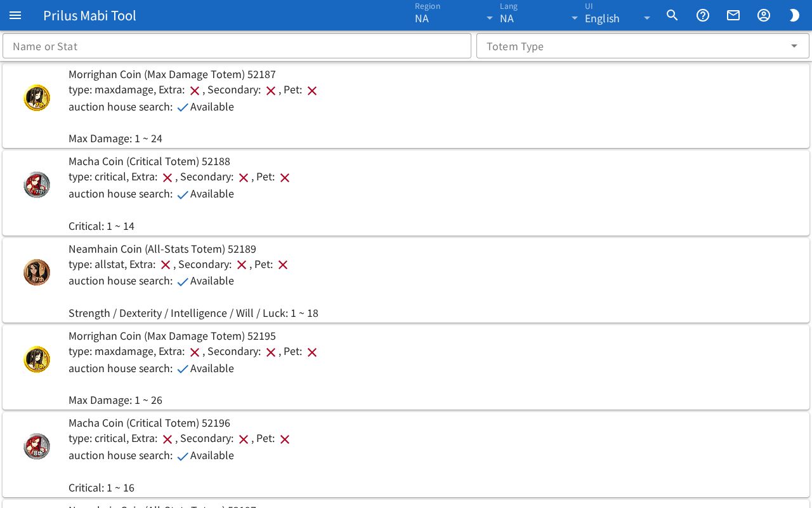
Task: Open the account profile icon
Action: tap(764, 15)
